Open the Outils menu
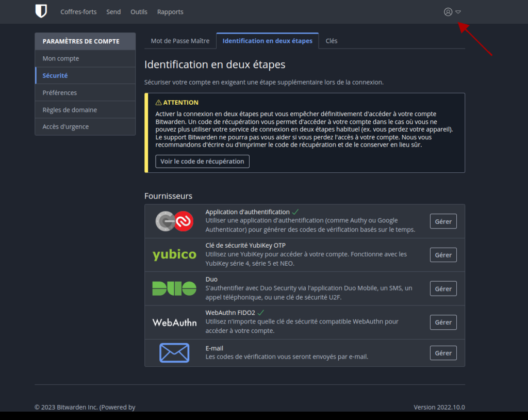 [139, 12]
